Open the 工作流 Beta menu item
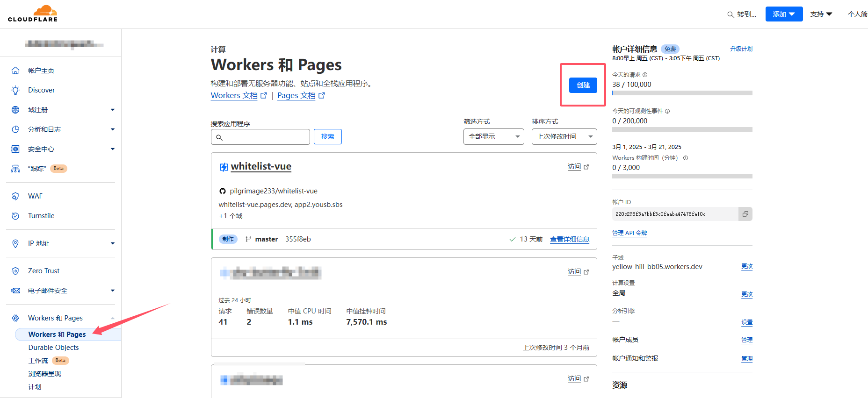 click(49, 361)
